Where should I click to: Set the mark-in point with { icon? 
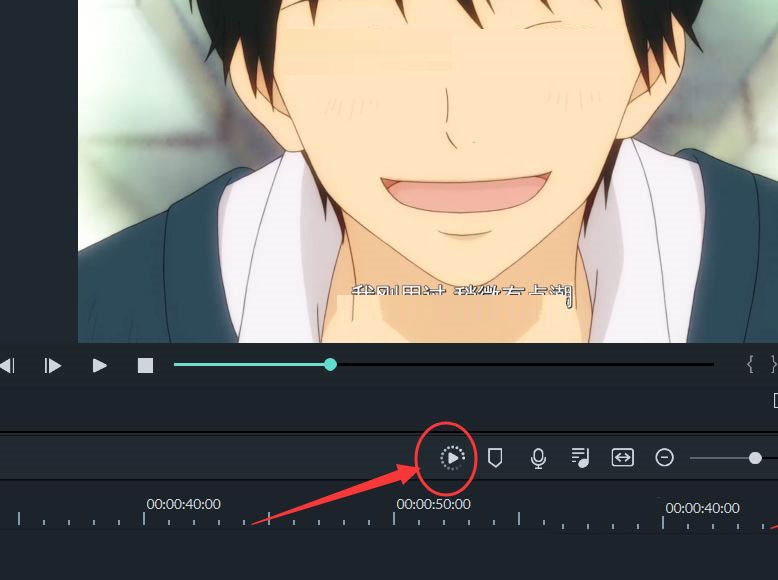coord(750,365)
